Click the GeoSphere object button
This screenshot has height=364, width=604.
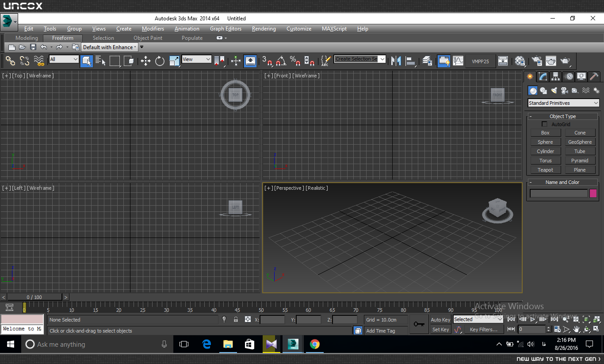580,142
